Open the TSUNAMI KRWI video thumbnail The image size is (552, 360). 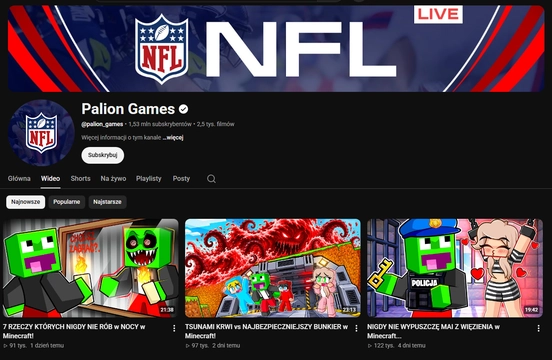coord(273,268)
